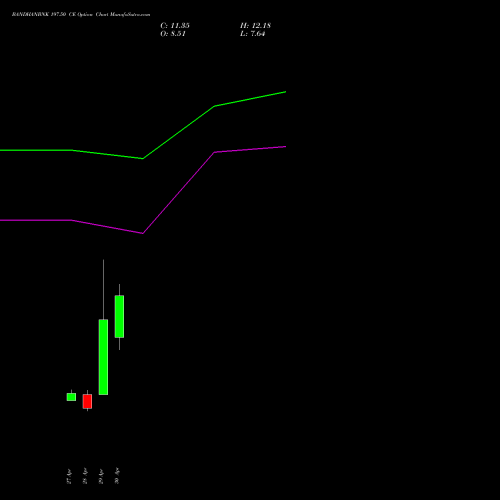Select the small green 27 Apr candle
500x500 pixels.
(x=71, y=397)
